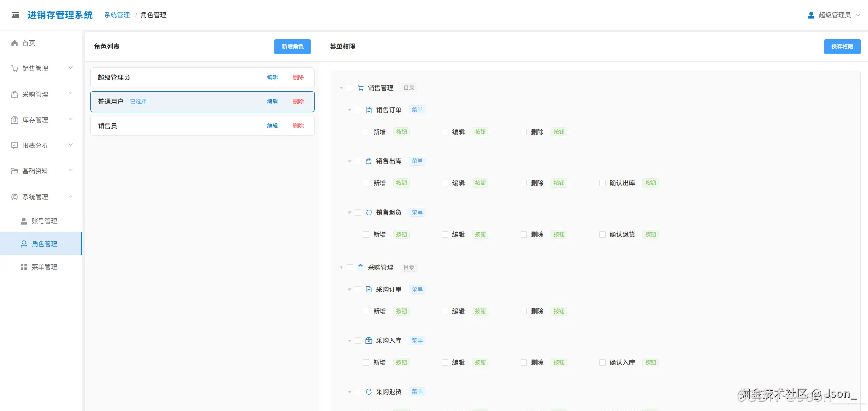Collapse the 销售出库 tree node arrow

coord(349,161)
